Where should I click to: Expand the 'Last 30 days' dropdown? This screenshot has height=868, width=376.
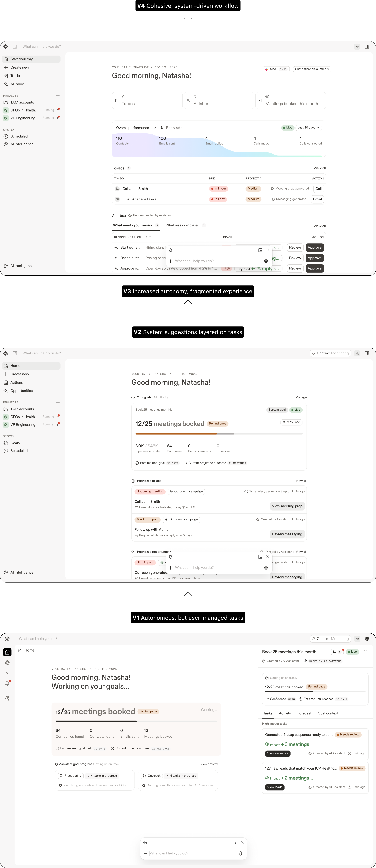point(308,128)
